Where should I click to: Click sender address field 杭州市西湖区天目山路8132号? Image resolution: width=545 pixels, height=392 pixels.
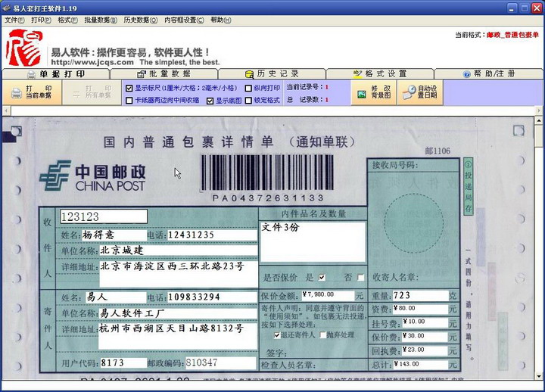(178, 336)
